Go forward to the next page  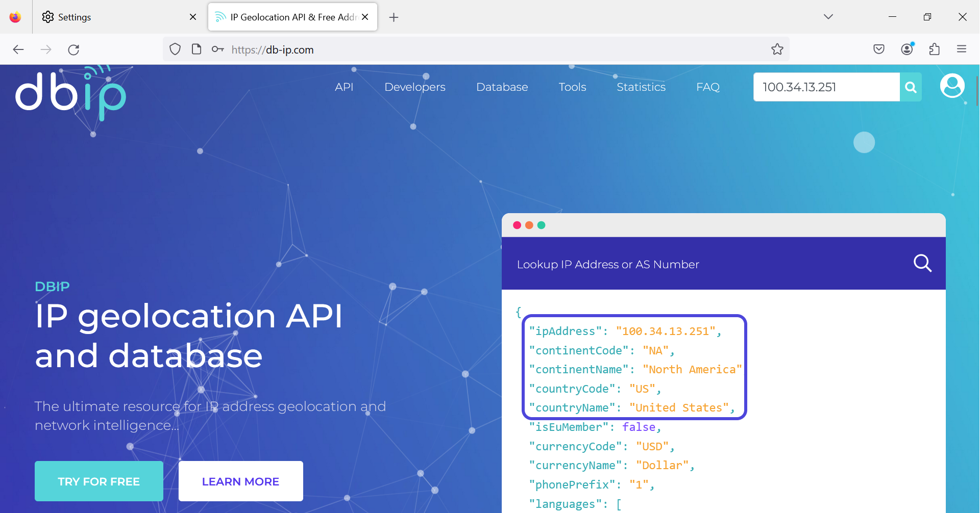click(x=46, y=49)
